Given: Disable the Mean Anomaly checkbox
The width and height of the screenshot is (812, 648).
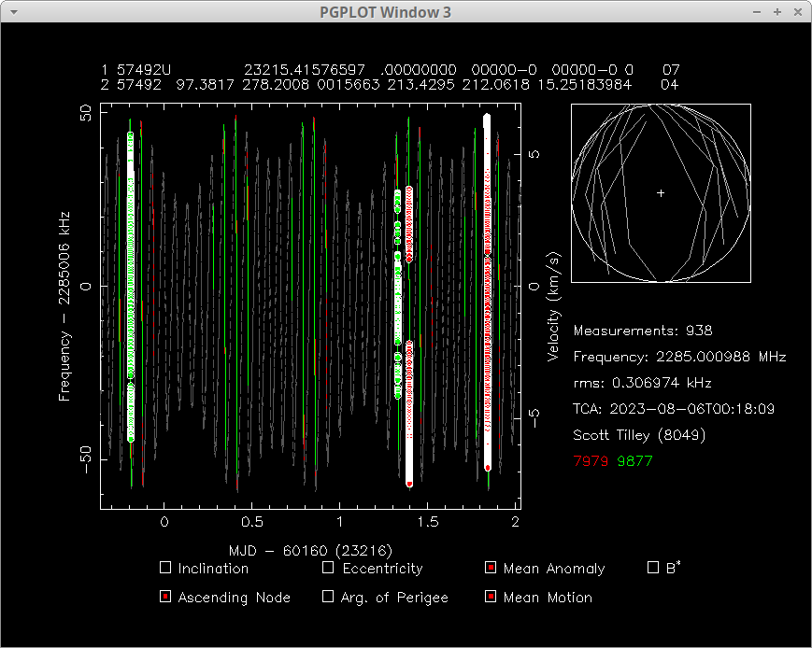Looking at the screenshot, I should (491, 568).
